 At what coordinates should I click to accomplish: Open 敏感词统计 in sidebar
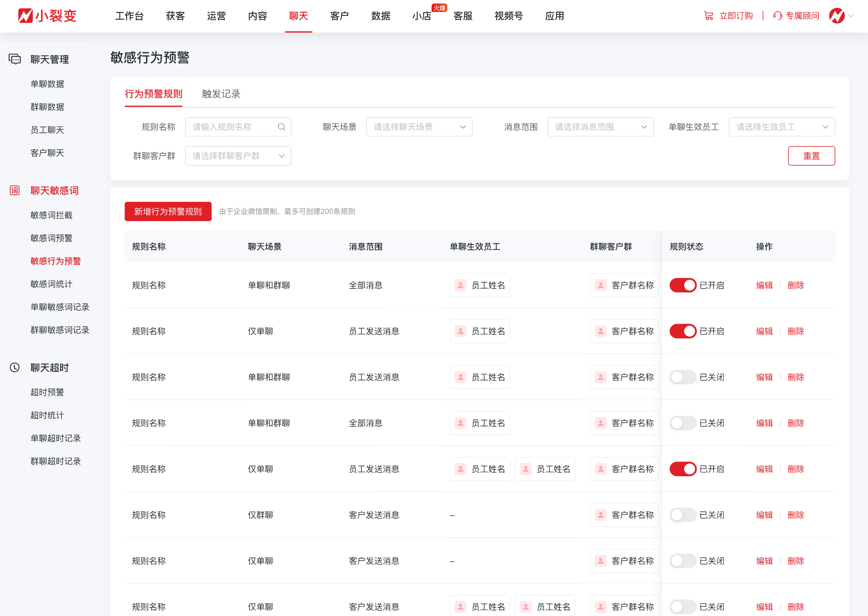(x=52, y=284)
